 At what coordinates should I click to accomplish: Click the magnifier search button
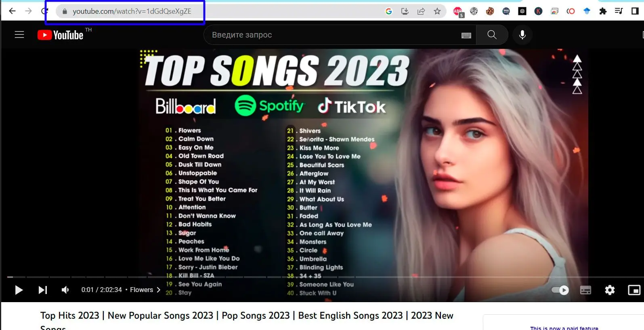[x=492, y=35]
